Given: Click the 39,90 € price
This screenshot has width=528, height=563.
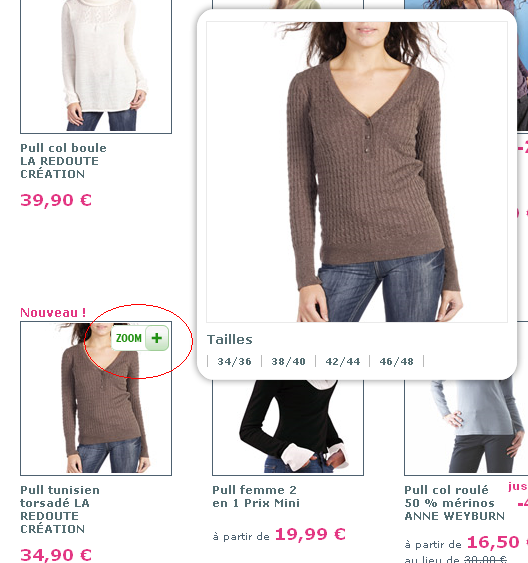Looking at the screenshot, I should point(56,200).
